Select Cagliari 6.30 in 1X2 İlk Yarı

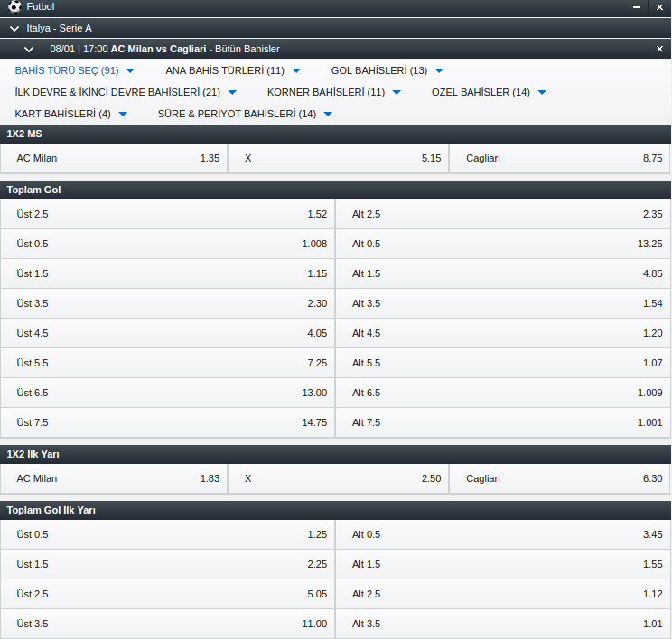[560, 479]
